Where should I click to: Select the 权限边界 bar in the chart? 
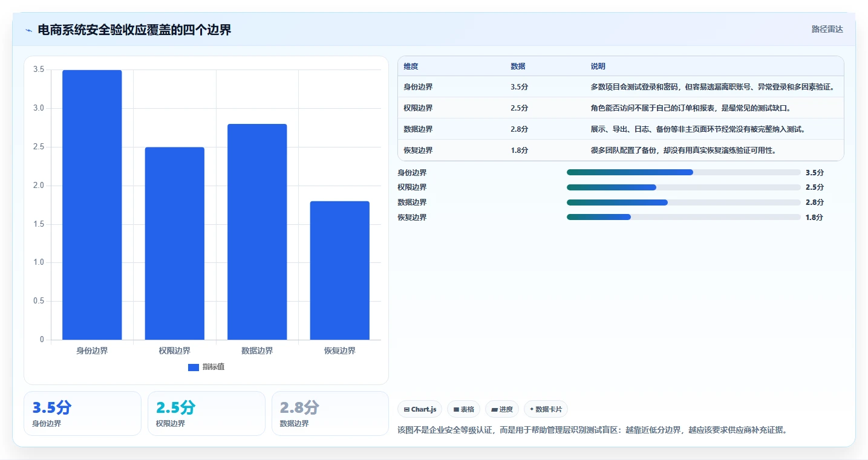pos(175,244)
